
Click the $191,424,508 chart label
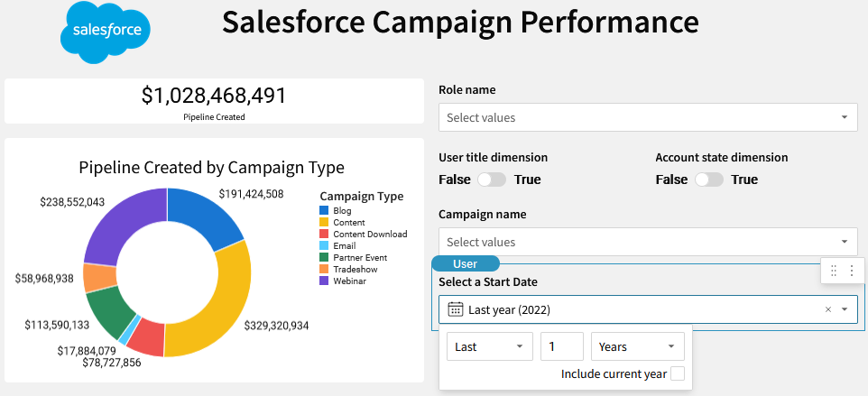(252, 194)
